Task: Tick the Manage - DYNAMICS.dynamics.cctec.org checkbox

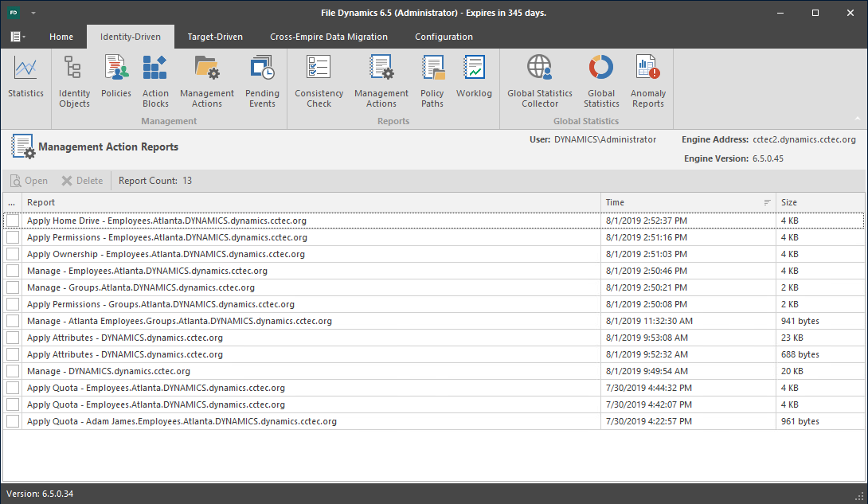Action: coord(13,371)
